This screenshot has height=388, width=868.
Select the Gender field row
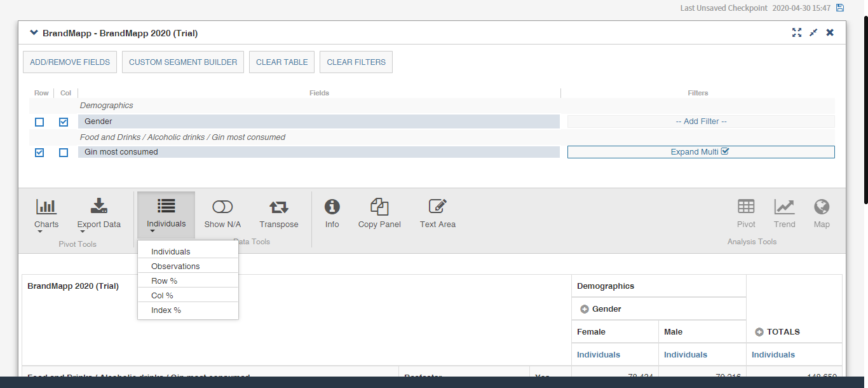(x=319, y=121)
